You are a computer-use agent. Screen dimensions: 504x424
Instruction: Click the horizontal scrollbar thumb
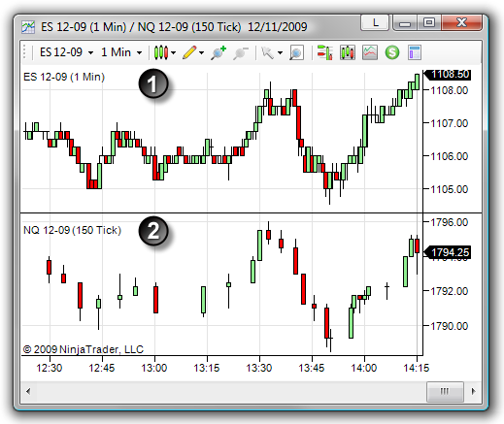click(x=445, y=391)
